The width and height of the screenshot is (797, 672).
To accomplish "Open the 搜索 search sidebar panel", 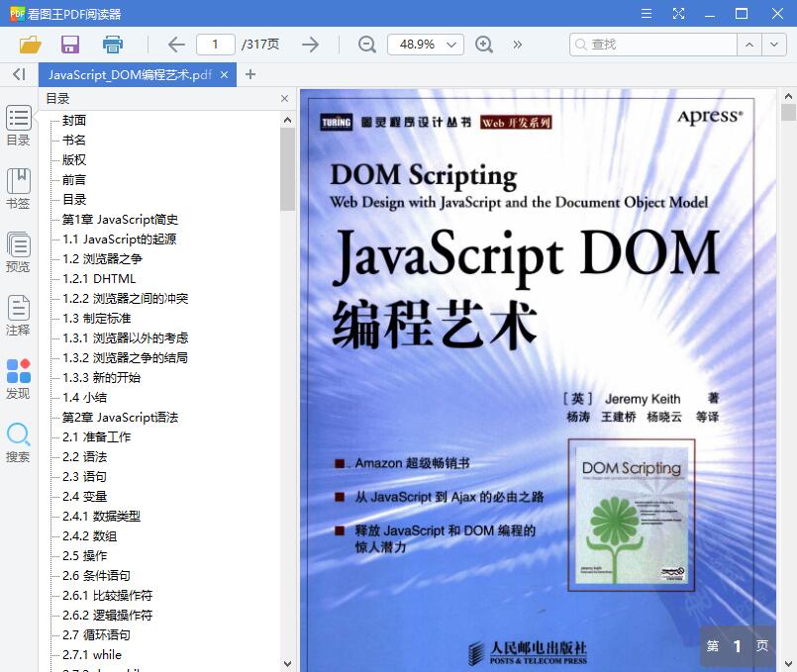I will pos(18,442).
